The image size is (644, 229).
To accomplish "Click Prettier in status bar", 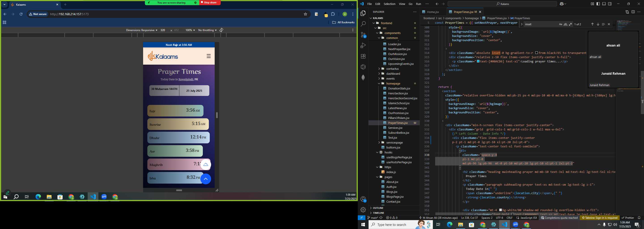I will 627,218.
